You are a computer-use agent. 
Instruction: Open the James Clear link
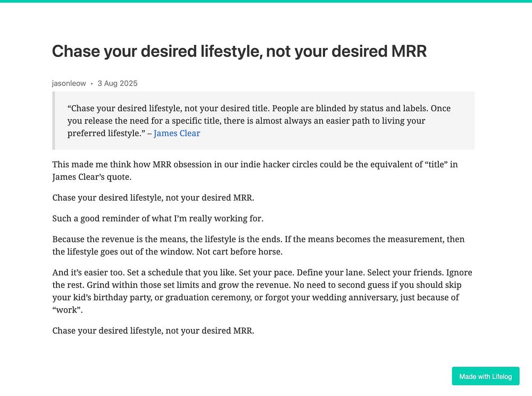177,133
